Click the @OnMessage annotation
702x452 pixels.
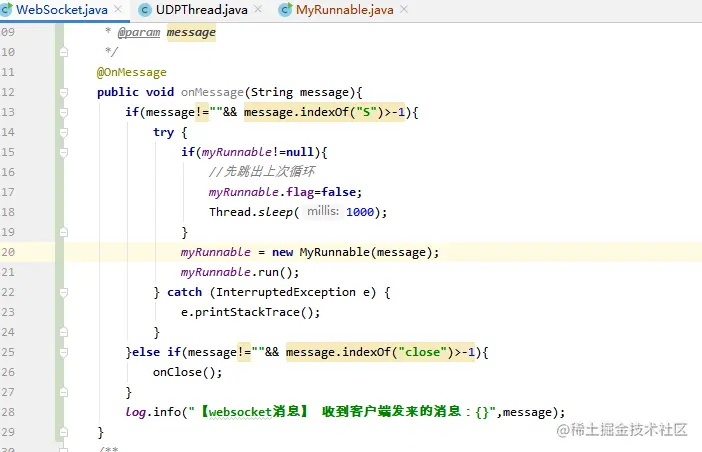(132, 72)
